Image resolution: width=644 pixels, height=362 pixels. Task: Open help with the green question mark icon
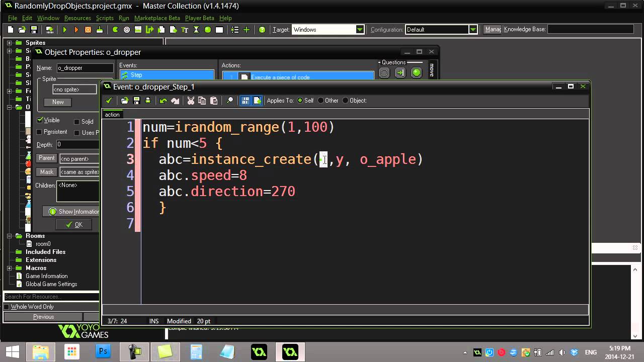coord(262,30)
